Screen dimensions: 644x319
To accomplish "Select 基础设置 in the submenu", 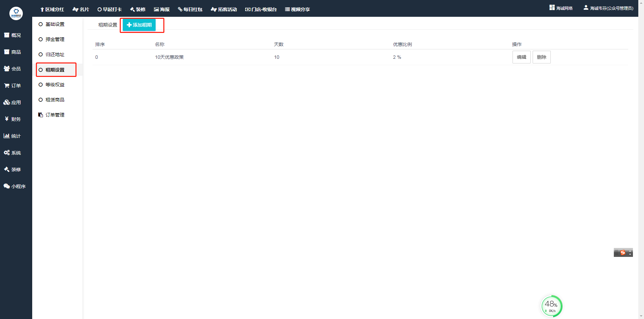I will click(55, 24).
